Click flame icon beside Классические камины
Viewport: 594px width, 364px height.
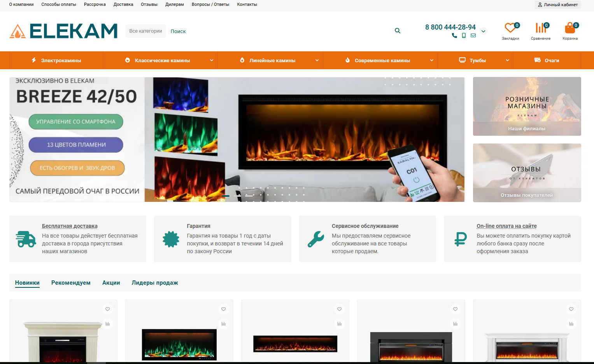click(128, 60)
